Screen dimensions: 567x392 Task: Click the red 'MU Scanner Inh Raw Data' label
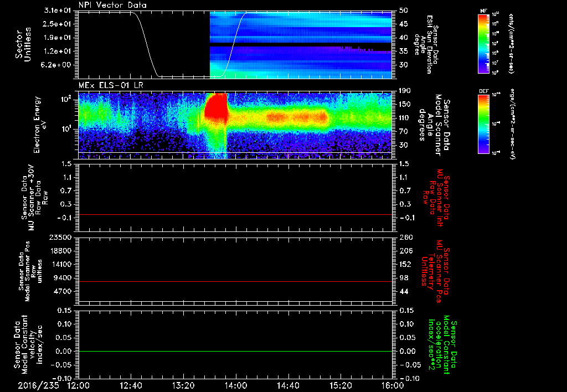(x=436, y=198)
